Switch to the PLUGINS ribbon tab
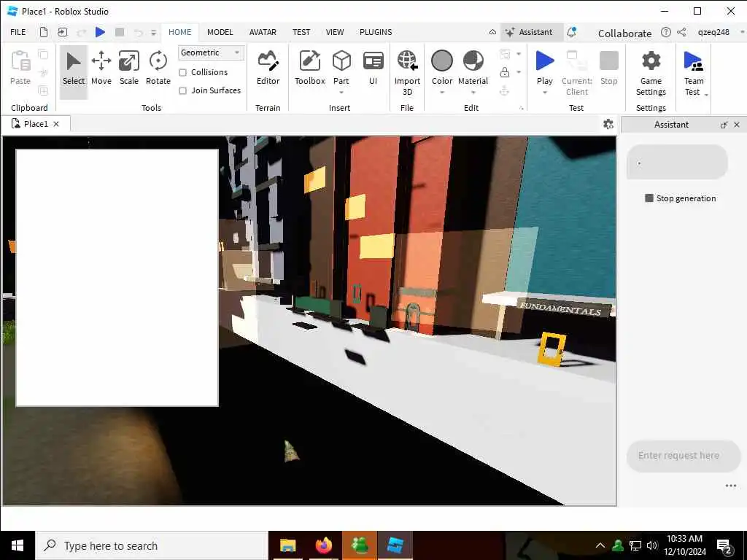The image size is (747, 560). pos(376,32)
